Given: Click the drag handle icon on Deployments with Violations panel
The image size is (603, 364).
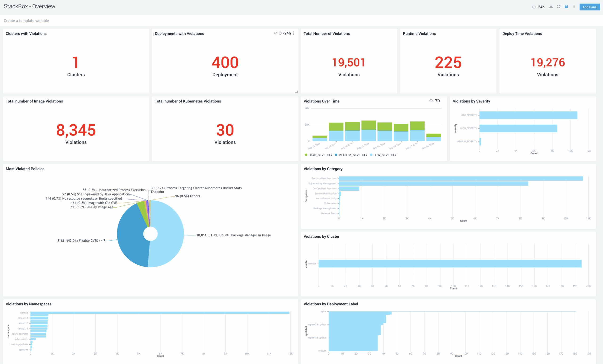Looking at the screenshot, I should [153, 33].
